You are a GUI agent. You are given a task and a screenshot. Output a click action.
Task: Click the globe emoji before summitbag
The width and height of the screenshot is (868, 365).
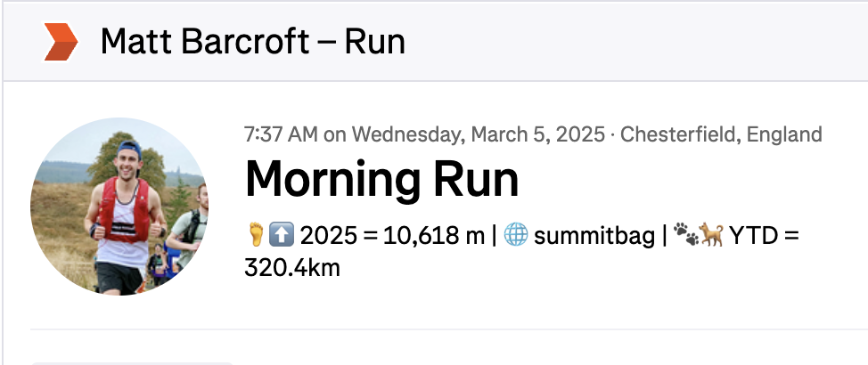[x=515, y=235]
